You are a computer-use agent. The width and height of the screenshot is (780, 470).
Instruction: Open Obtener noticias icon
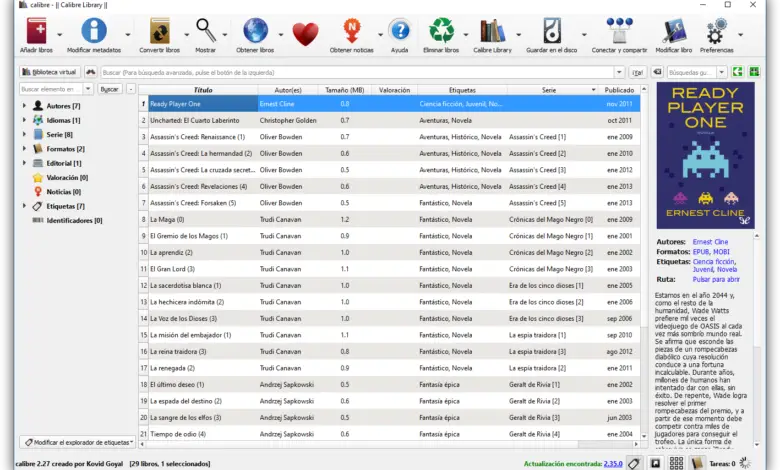coord(352,31)
